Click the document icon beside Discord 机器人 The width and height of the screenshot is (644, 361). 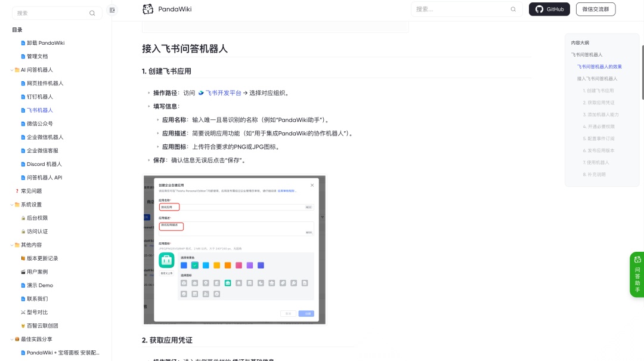click(x=23, y=164)
